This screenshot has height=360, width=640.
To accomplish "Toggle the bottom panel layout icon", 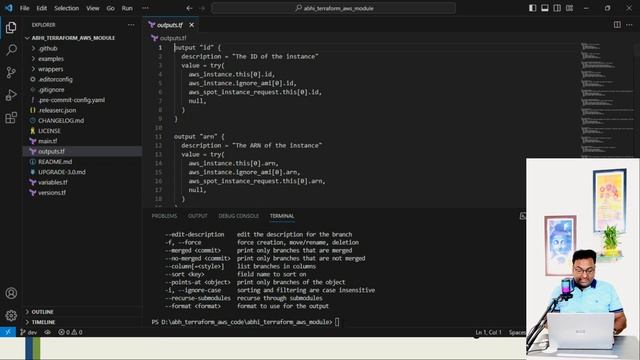I will [544, 8].
